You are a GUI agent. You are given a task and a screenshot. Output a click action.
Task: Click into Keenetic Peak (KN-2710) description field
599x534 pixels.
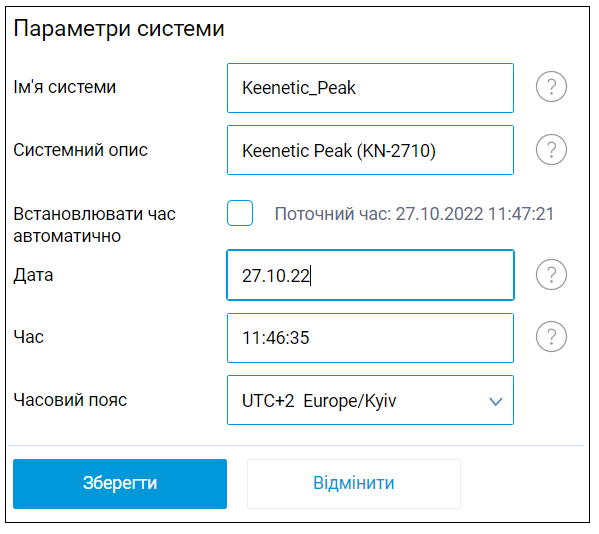coord(370,150)
